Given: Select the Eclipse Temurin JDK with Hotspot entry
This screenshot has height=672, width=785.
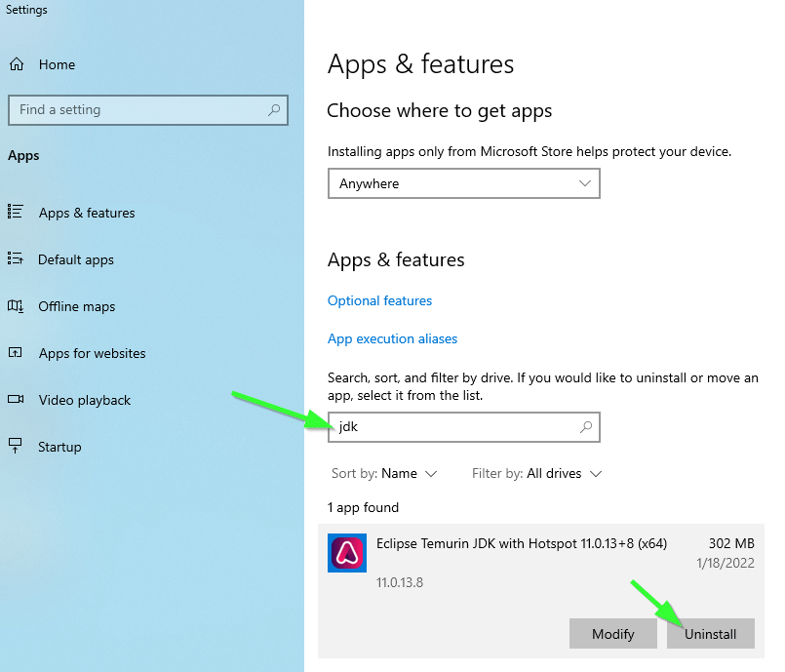Looking at the screenshot, I should [540, 591].
